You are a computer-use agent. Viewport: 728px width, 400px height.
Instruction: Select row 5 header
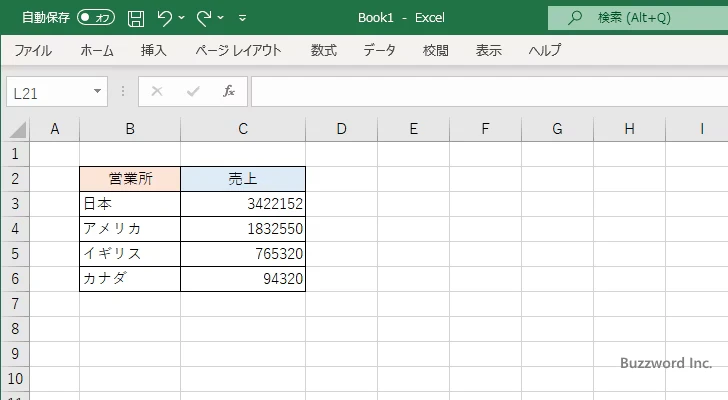pos(15,254)
